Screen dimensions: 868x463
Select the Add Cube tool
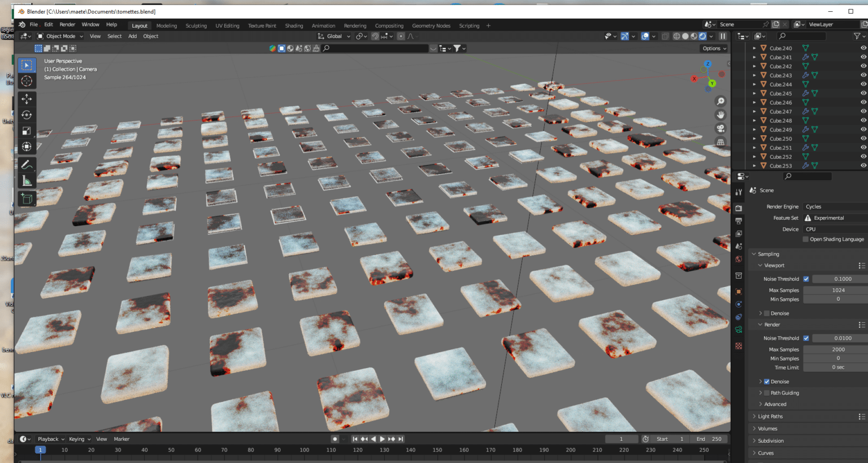[x=27, y=198]
